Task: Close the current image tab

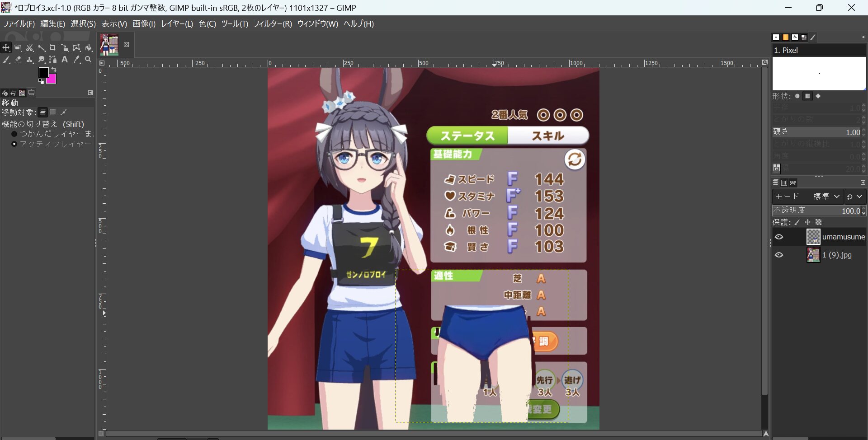Action: pyautogui.click(x=127, y=44)
